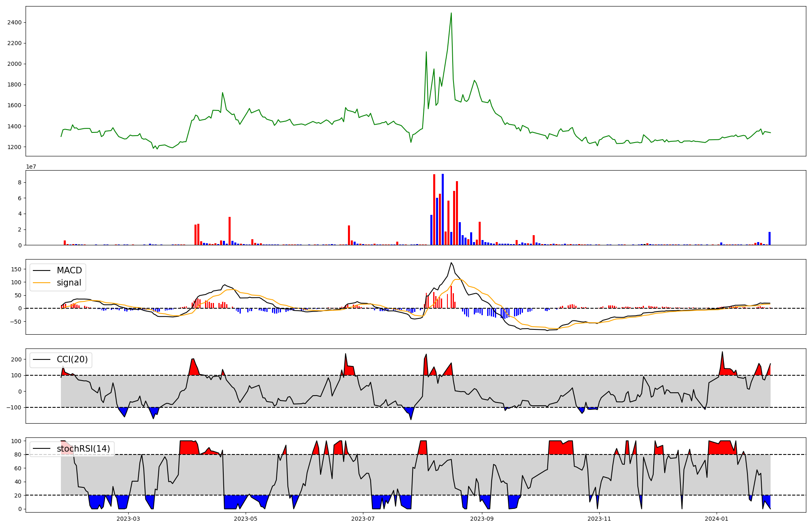812x528 pixels.
Task: Click the 2023-07 date tick label
Action: (x=363, y=519)
